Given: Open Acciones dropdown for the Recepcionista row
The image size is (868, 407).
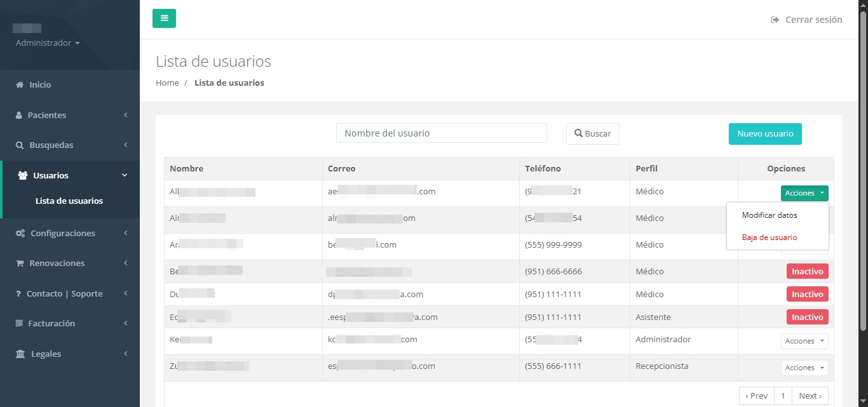Looking at the screenshot, I should pyautogui.click(x=804, y=368).
